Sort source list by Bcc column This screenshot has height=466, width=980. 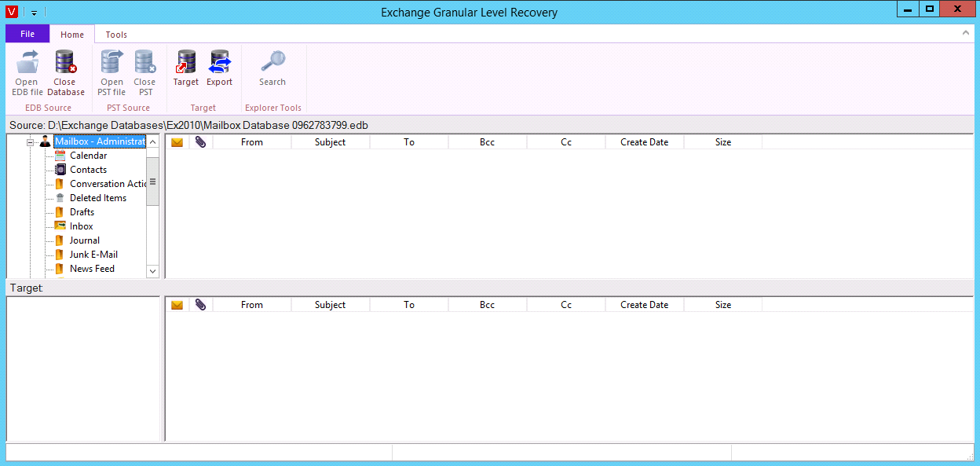tap(488, 142)
